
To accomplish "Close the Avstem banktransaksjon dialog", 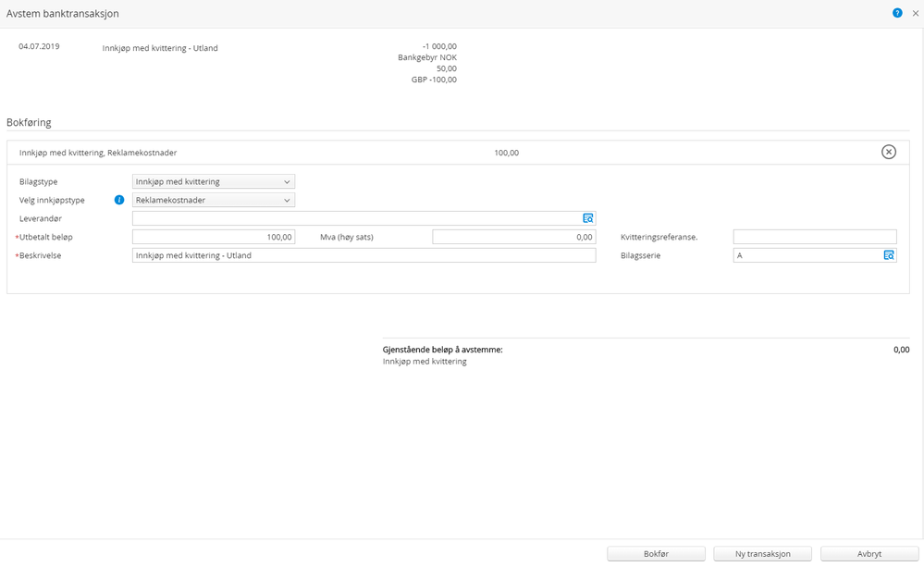I will coord(915,13).
